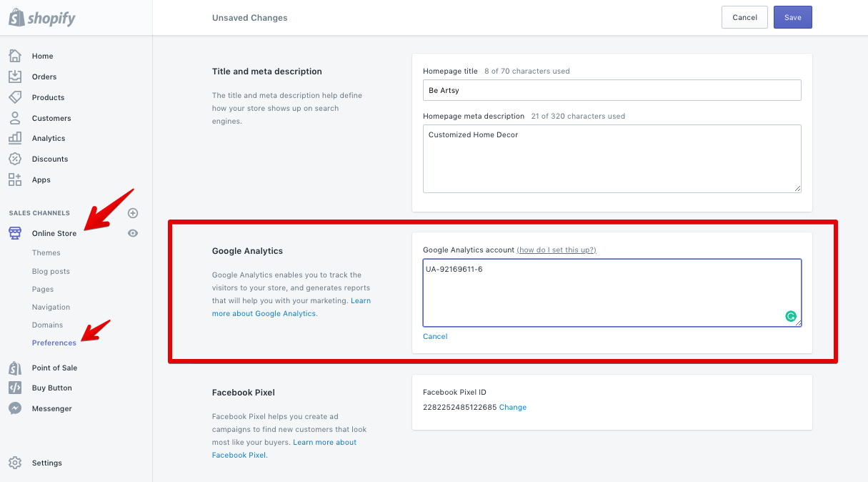Screen dimensions: 868x482
Task: Open Messenger channel
Action: click(x=52, y=408)
